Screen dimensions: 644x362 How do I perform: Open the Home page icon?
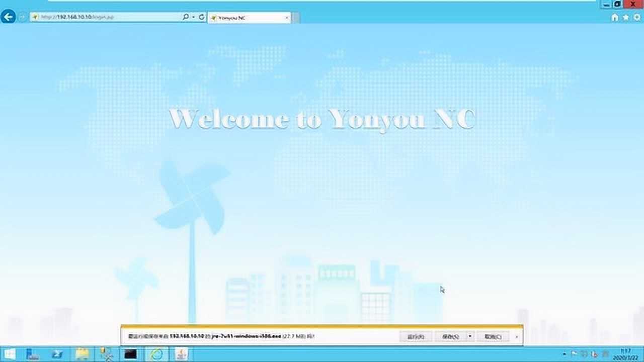point(614,18)
